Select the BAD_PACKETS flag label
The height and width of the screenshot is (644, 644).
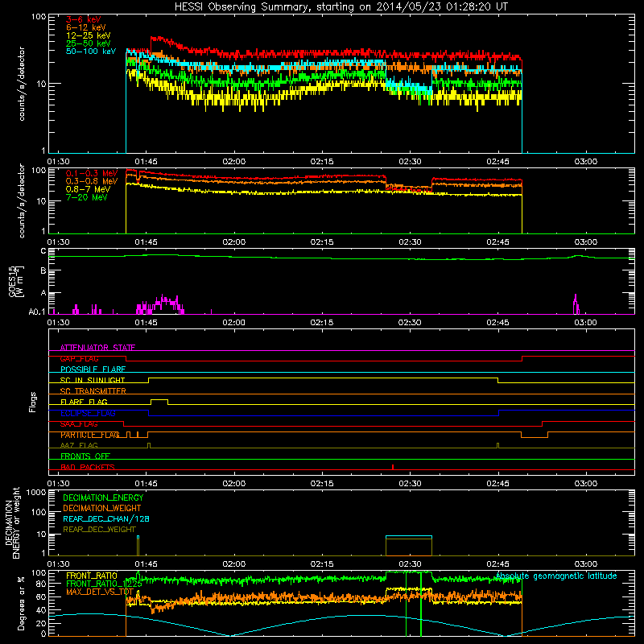88,467
